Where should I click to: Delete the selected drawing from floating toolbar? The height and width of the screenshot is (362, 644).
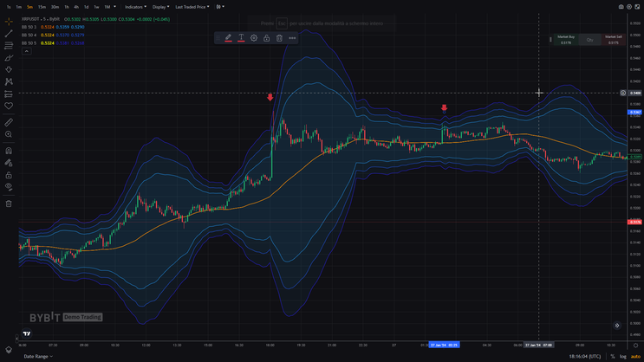pyautogui.click(x=279, y=38)
